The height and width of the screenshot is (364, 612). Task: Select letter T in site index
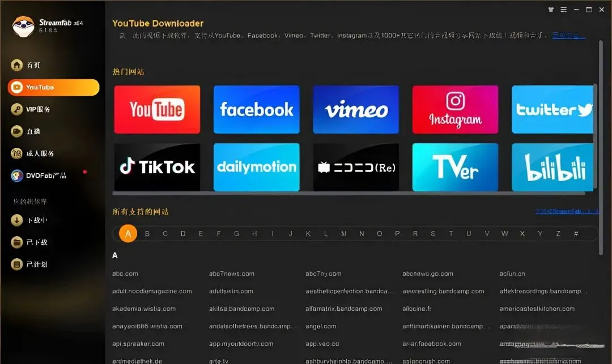451,234
